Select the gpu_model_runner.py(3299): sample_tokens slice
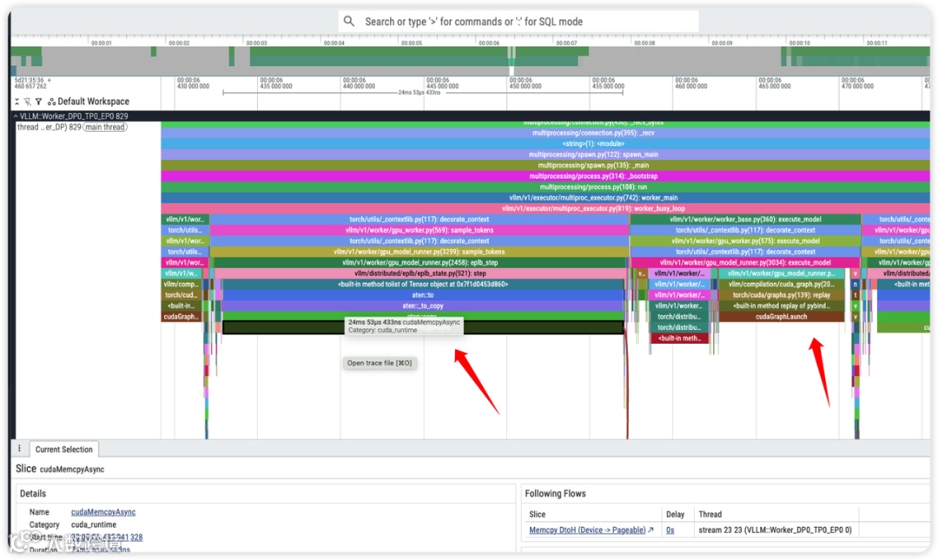938x560 pixels. tap(419, 252)
